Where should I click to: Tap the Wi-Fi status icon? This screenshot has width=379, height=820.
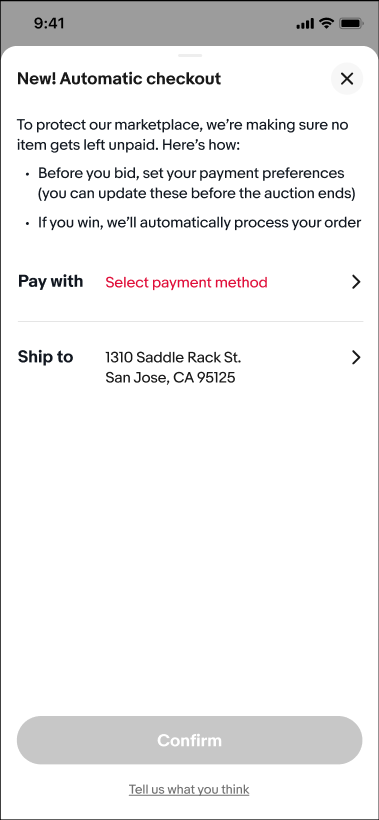[327, 23]
